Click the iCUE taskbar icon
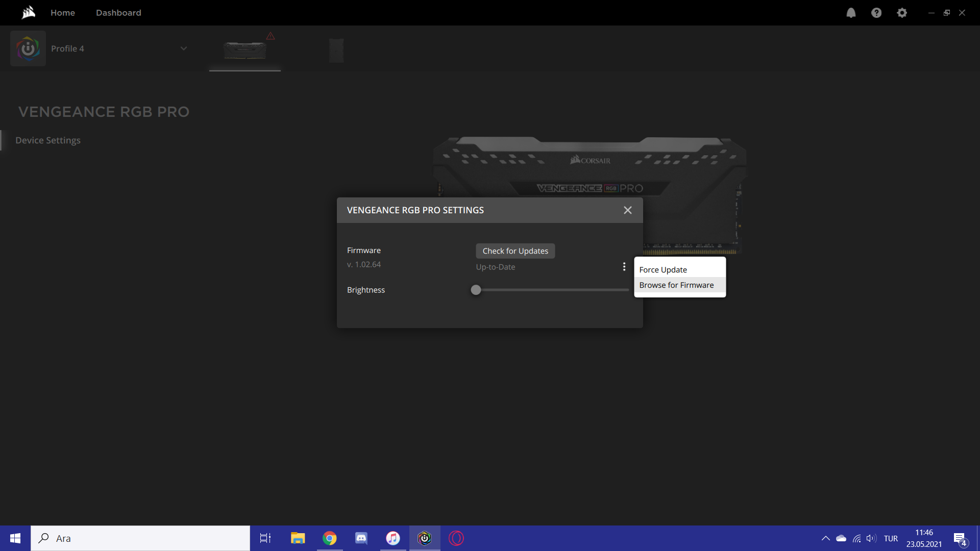Screen dimensions: 980x551 coord(425,538)
